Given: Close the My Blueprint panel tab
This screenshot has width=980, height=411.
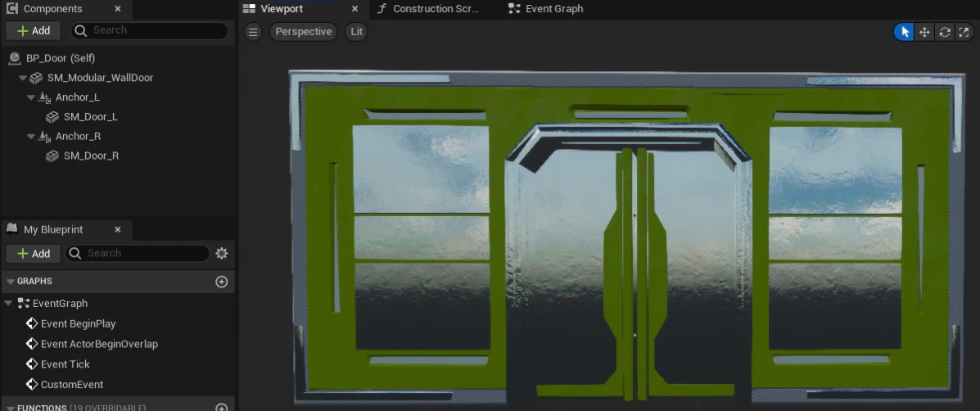Looking at the screenshot, I should pos(118,229).
